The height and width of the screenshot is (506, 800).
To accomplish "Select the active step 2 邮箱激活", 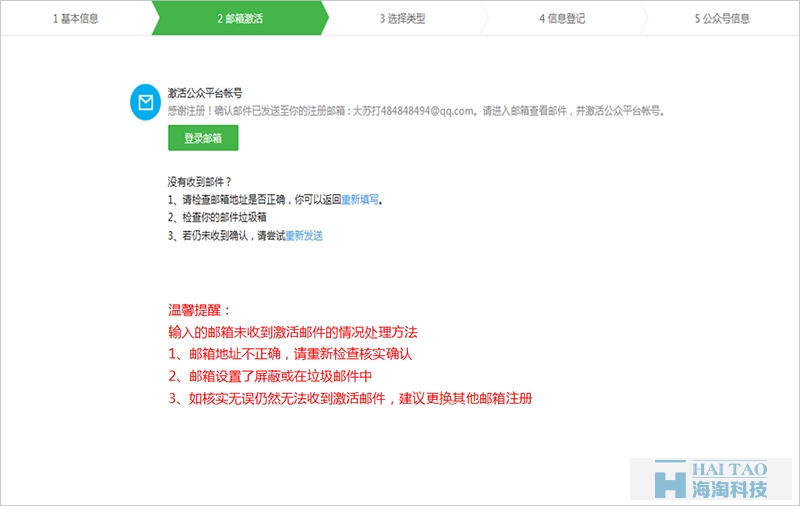I will [240, 18].
